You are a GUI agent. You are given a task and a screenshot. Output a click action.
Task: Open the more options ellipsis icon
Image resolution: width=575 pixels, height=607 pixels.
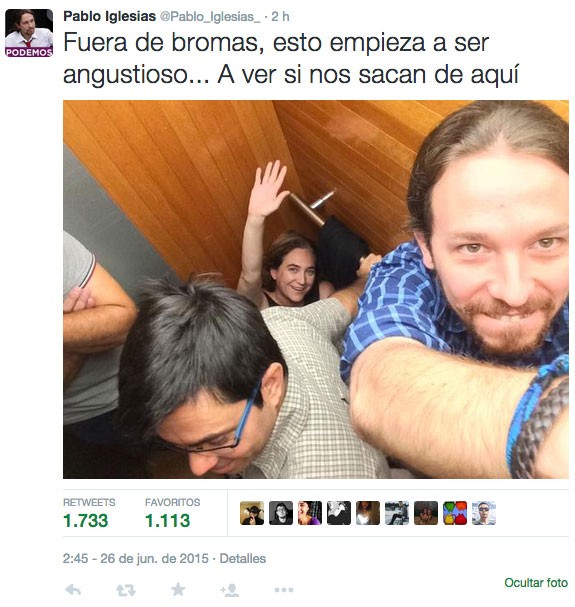click(284, 590)
